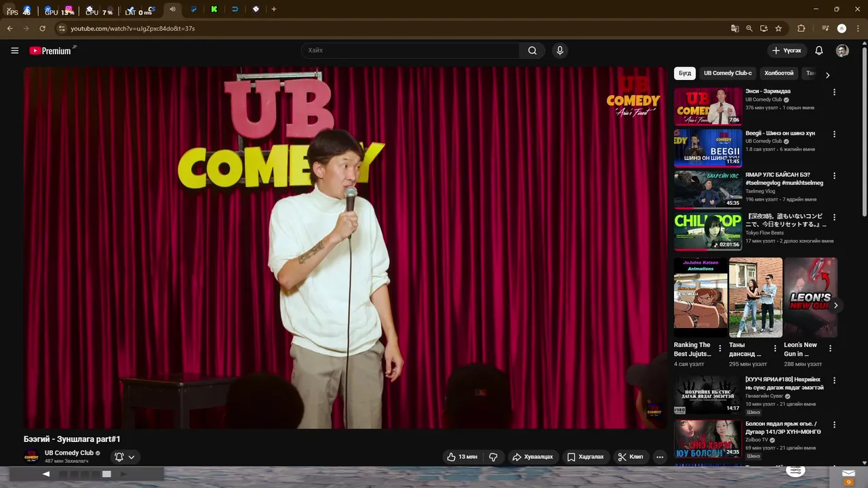Select the Бүгд filter chip
Image resolution: width=868 pixels, height=488 pixels.
tap(685, 73)
